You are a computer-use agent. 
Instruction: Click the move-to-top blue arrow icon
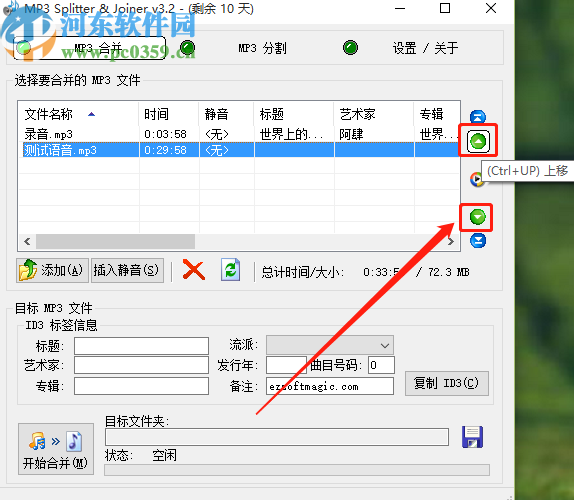[x=478, y=117]
